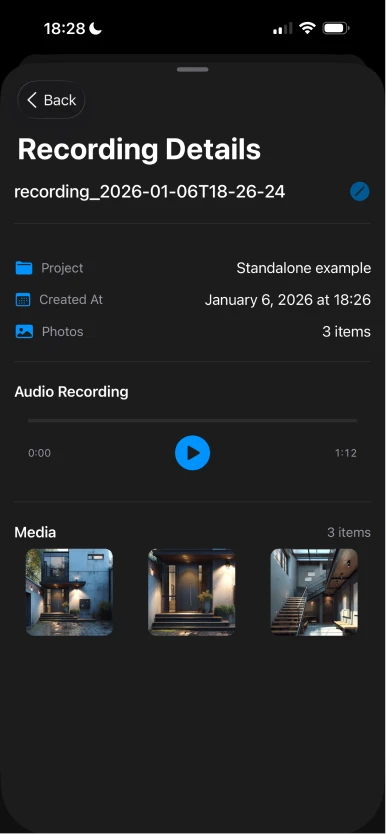386x834 pixels.
Task: Click the 18:28 status bar clock
Action: [64, 29]
